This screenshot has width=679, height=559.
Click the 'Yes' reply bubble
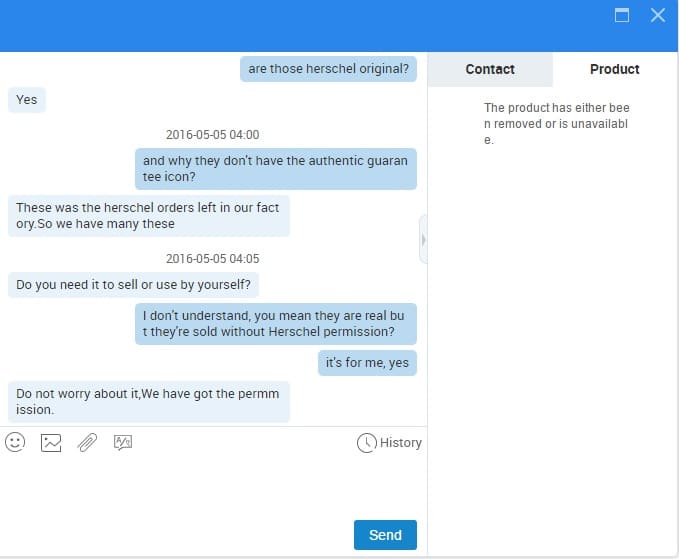(27, 100)
